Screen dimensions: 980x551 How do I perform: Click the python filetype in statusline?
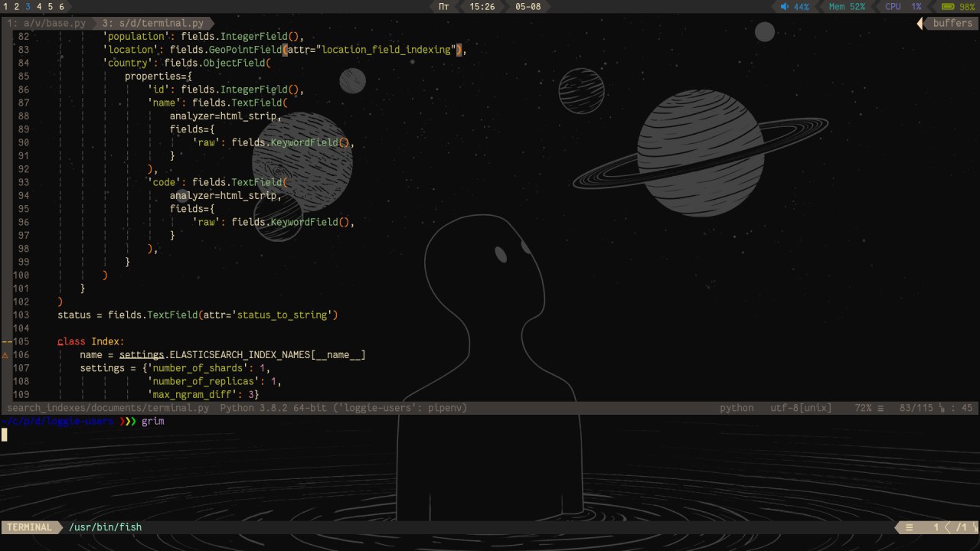737,409
